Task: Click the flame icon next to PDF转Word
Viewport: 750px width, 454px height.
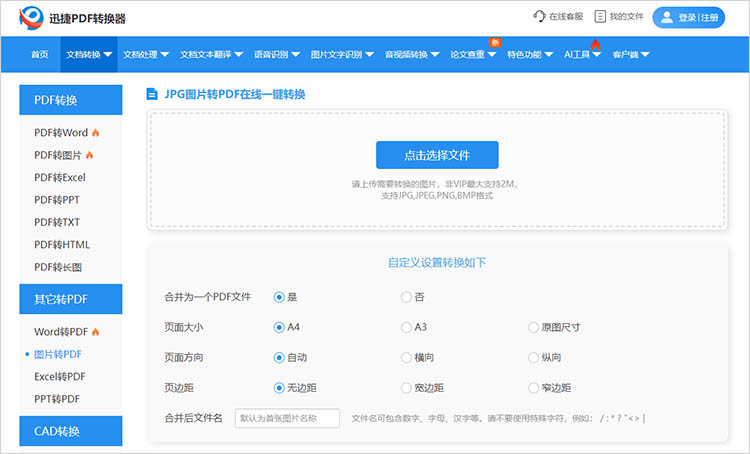Action: (x=95, y=133)
